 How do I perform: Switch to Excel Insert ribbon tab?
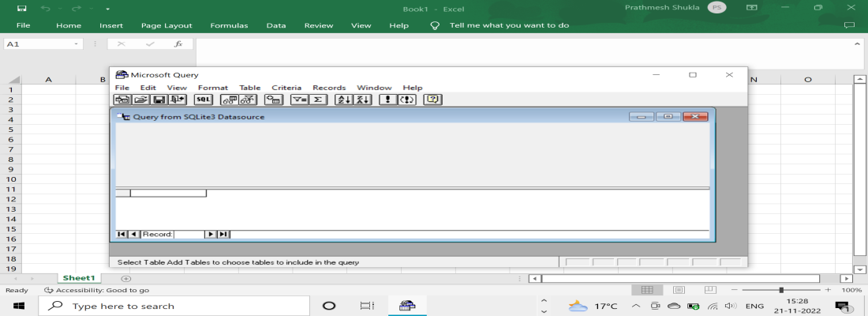[111, 25]
